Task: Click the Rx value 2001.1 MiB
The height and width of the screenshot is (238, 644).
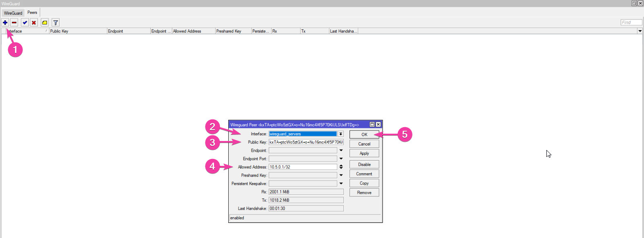Action: point(306,192)
